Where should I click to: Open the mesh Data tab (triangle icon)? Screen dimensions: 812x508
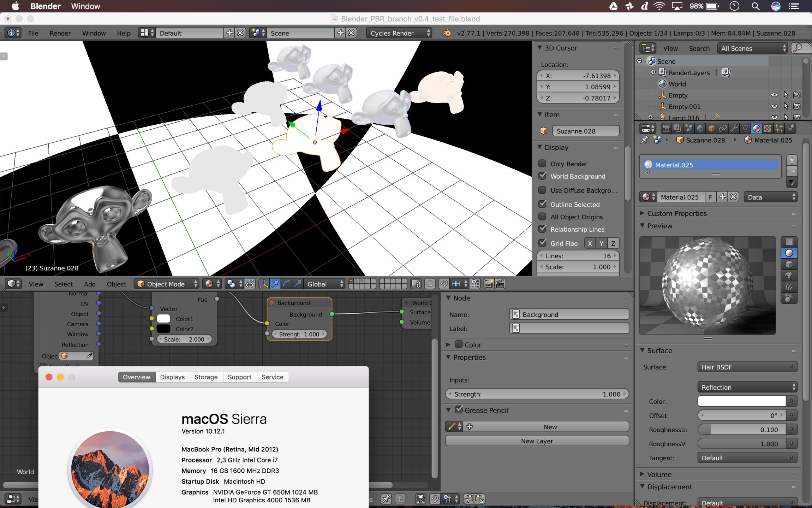coord(745,128)
